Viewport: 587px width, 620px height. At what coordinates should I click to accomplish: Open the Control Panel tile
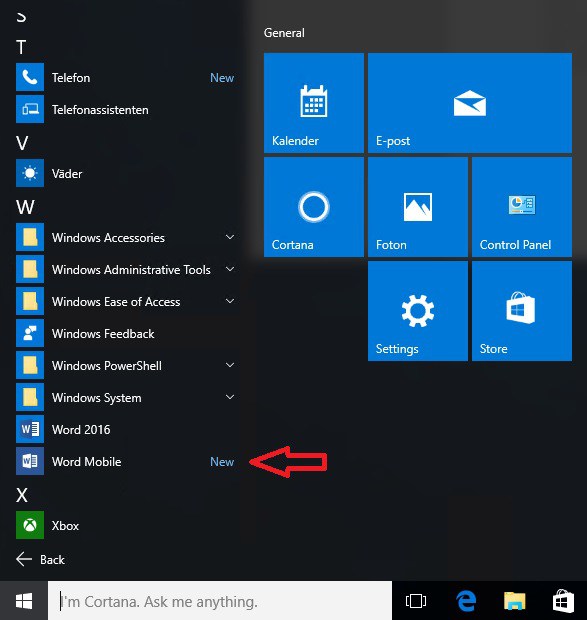tap(522, 207)
